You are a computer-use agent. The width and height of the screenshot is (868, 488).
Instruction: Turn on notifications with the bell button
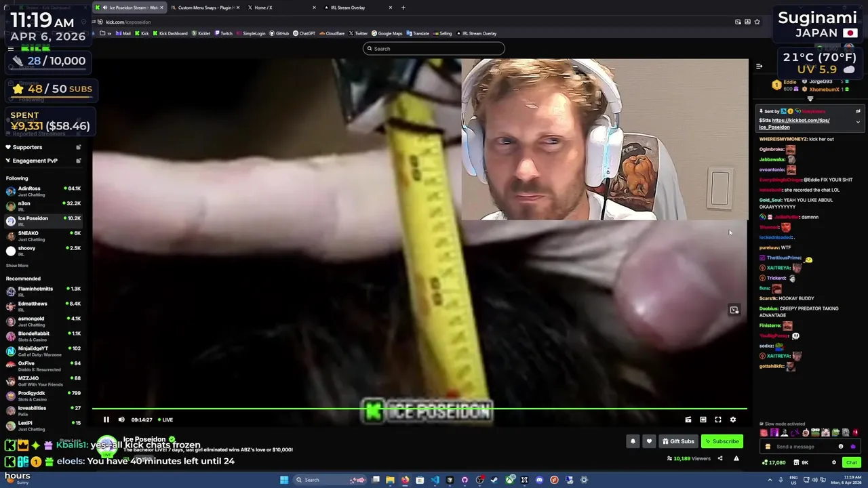click(x=633, y=441)
